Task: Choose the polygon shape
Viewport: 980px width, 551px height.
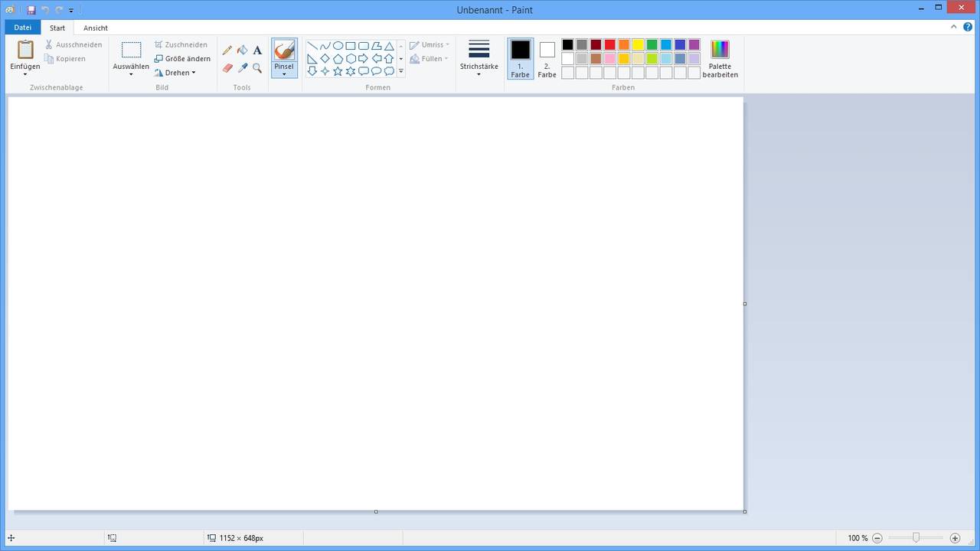Action: tap(377, 46)
